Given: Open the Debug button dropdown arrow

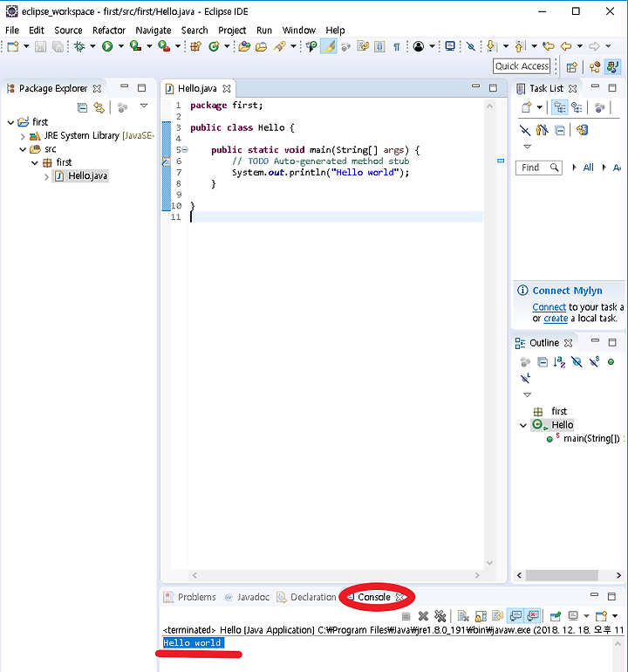Looking at the screenshot, I should [x=92, y=46].
